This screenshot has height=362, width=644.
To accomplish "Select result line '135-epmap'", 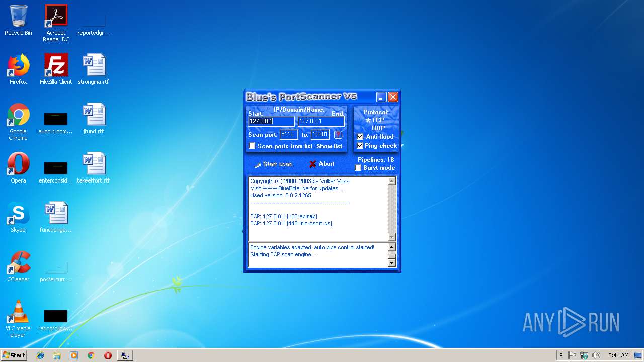I will (x=284, y=216).
